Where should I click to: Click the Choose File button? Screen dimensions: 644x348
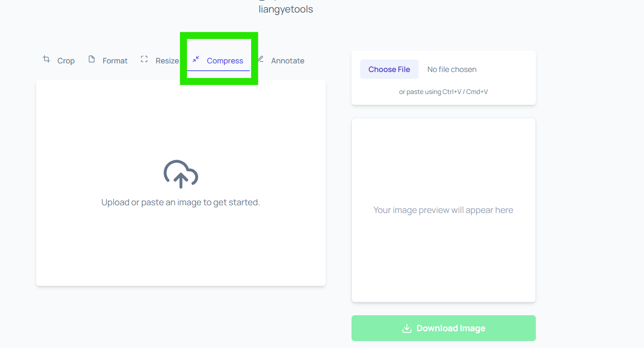click(x=389, y=69)
